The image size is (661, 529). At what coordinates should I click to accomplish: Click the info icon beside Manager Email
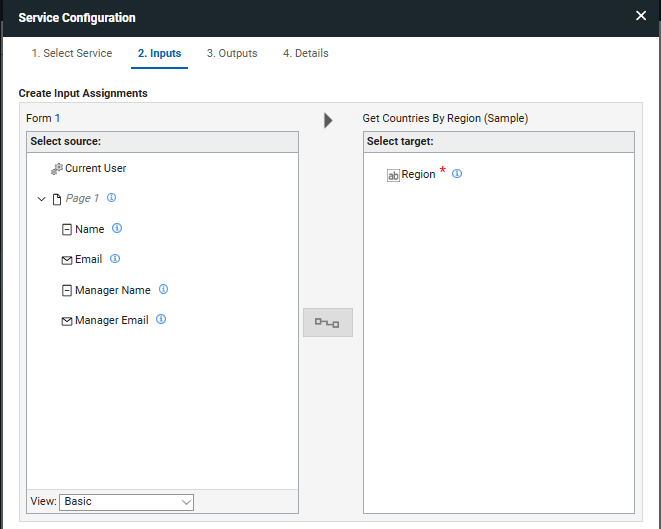click(x=161, y=320)
